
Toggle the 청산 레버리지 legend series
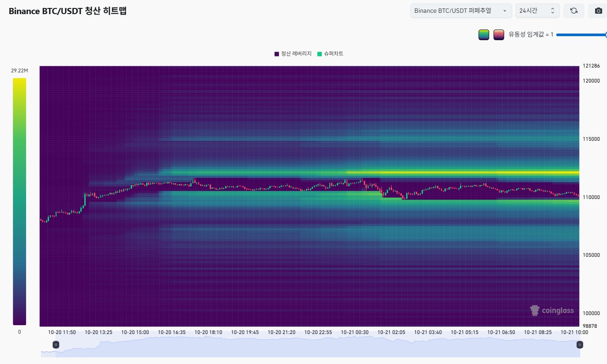pyautogui.click(x=293, y=54)
